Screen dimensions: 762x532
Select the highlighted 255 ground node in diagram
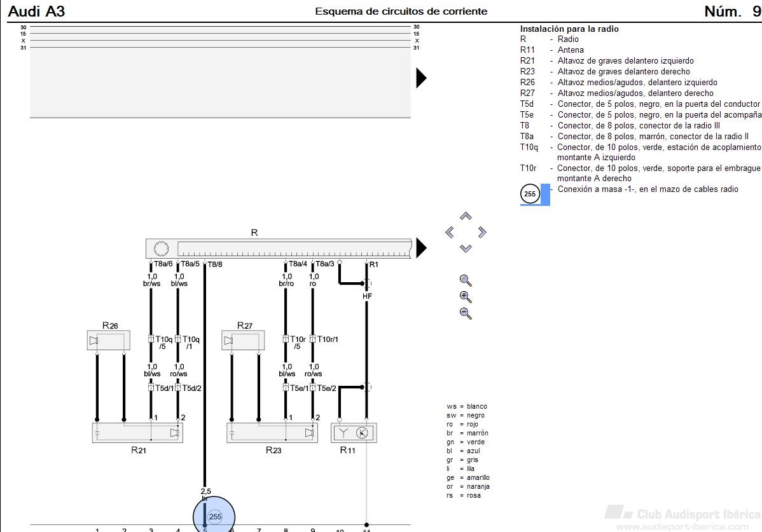coord(214,517)
